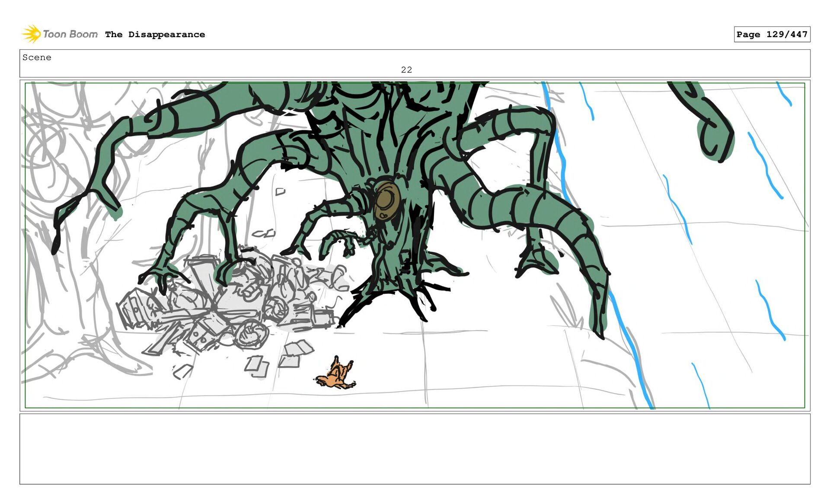Image resolution: width=830 pixels, height=504 pixels.
Task: Click the 'Page 129/447' box
Action: pyautogui.click(x=772, y=34)
